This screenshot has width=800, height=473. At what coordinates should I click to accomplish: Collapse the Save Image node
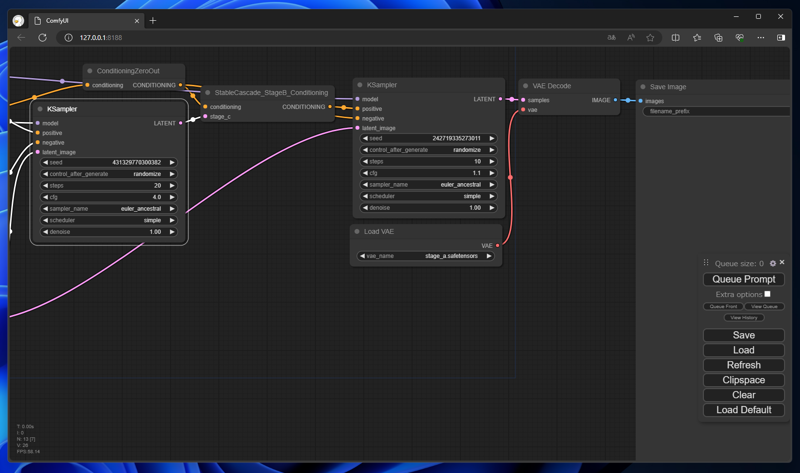[643, 87]
